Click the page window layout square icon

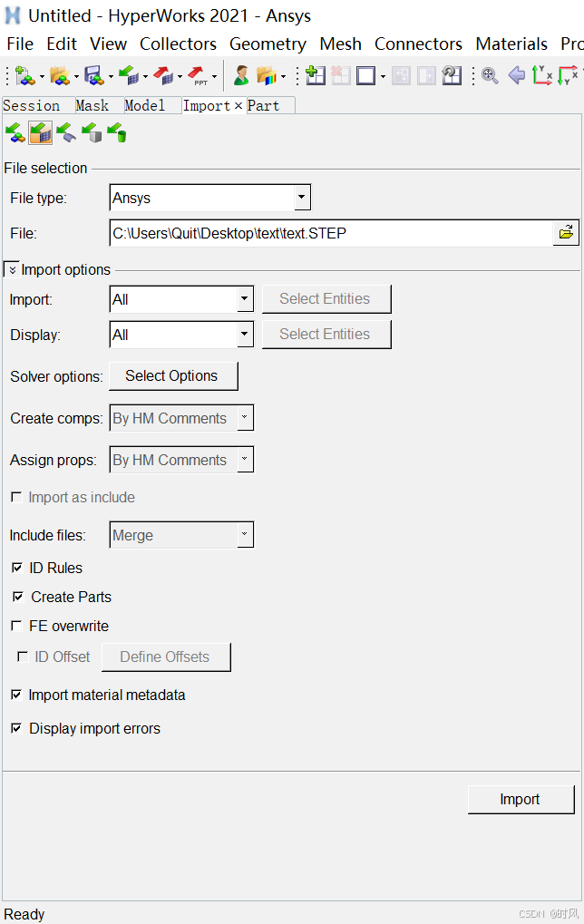[366, 75]
